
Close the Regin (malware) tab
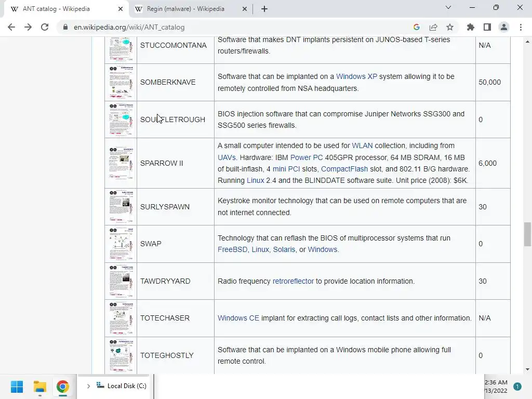[x=245, y=9]
